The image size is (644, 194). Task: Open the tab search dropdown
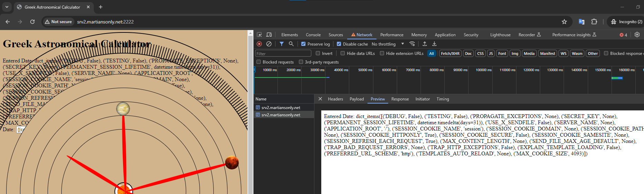pyautogui.click(x=7, y=7)
